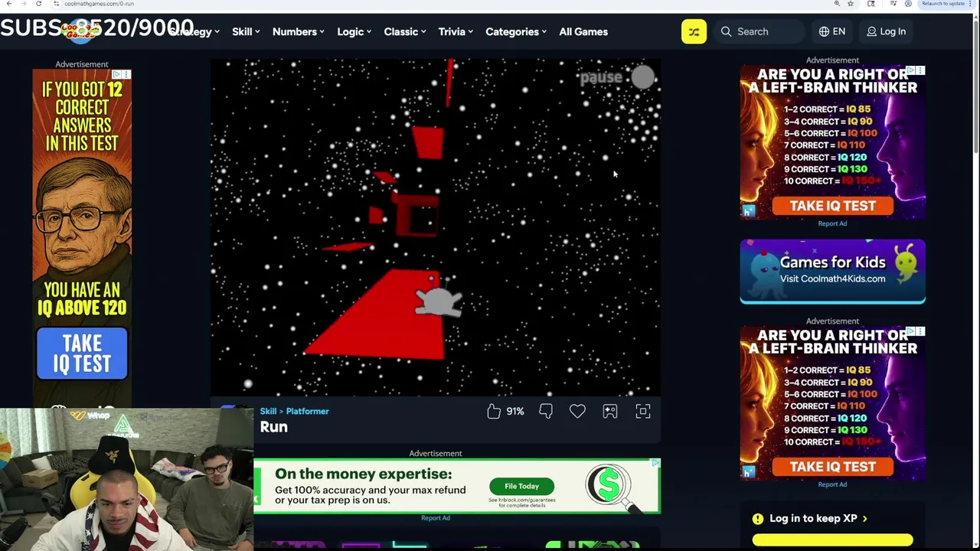Enter fullscreen with the expand icon
This screenshot has width=980, height=551.
tap(643, 412)
